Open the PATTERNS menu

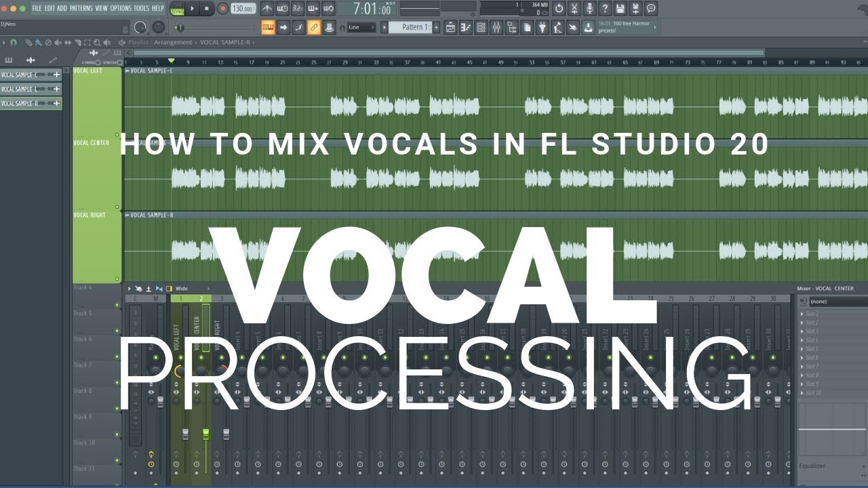point(81,8)
